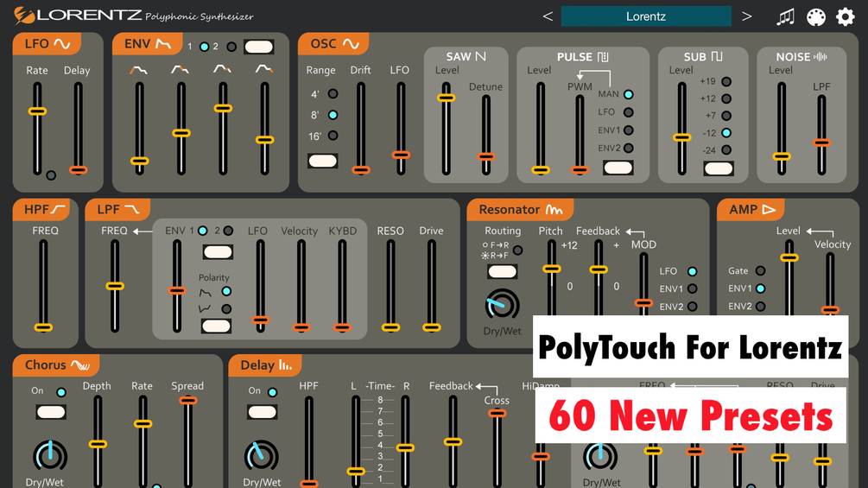Go to next preset arrow
The height and width of the screenshot is (488, 868).
pyautogui.click(x=747, y=16)
